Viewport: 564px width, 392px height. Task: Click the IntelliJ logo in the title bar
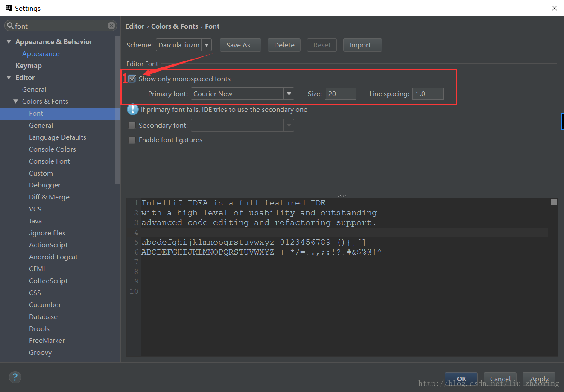coord(8,8)
